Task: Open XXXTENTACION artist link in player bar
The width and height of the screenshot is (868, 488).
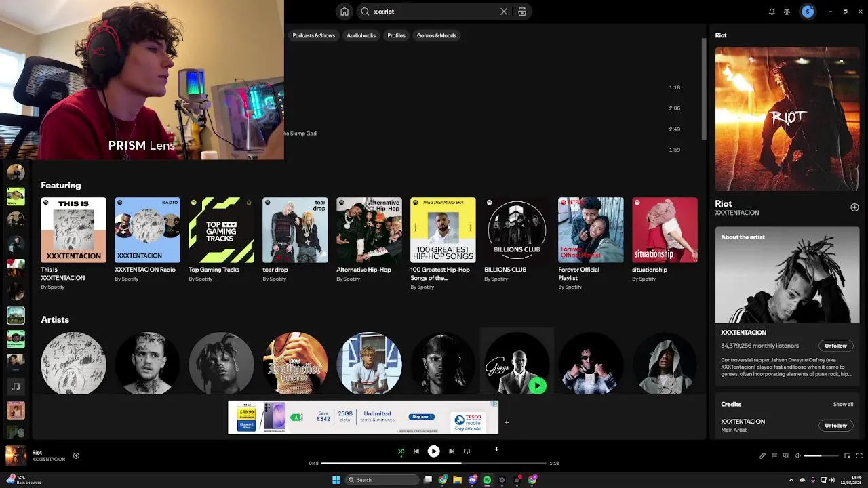Action: [49, 460]
